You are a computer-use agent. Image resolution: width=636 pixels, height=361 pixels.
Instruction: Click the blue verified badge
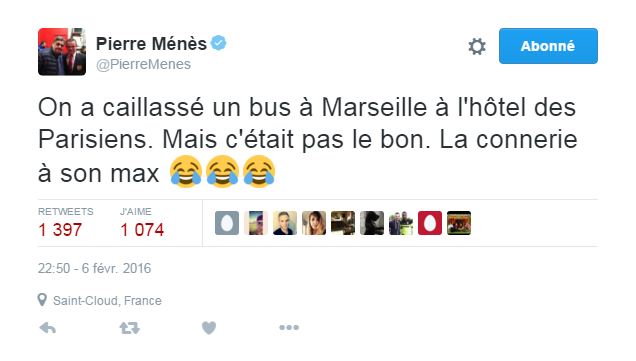tap(219, 43)
